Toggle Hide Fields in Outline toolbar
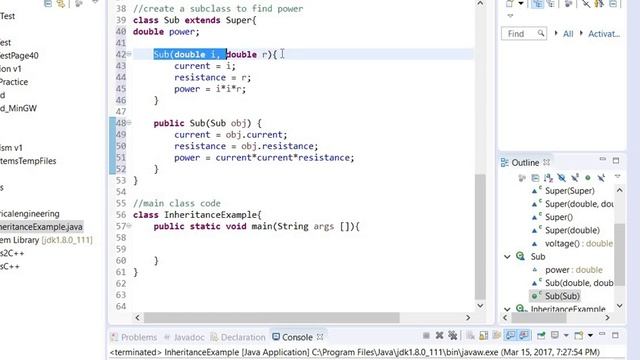 [x=562, y=178]
